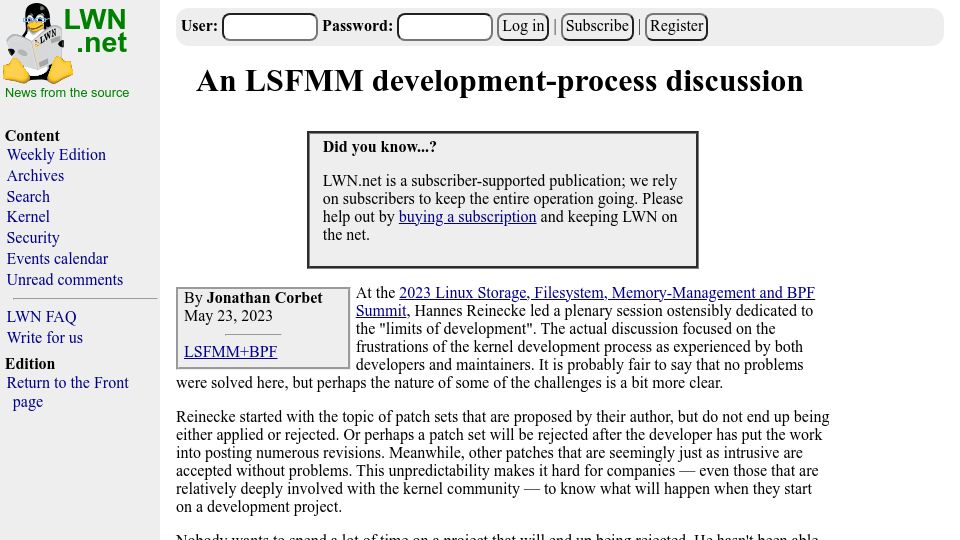Follow the buying a subscription link
Image resolution: width=960 pixels, height=540 pixels.
[x=467, y=217]
